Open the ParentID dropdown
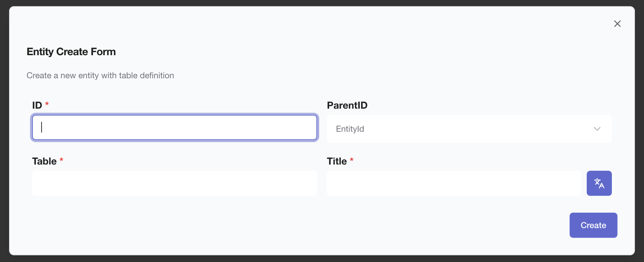The width and height of the screenshot is (644, 262). [469, 129]
